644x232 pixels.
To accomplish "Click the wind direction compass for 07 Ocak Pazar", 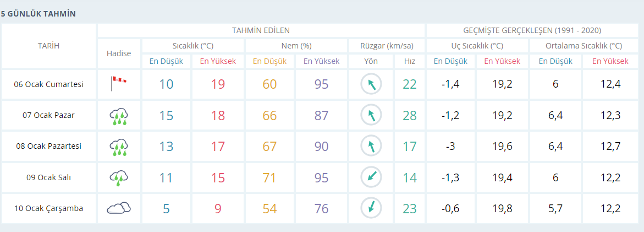I will click(371, 115).
